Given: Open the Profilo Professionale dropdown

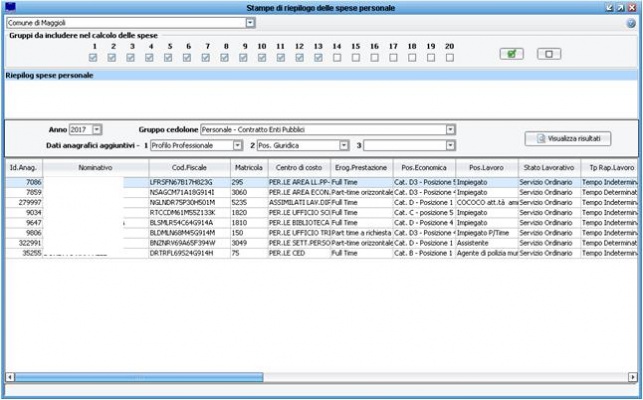Looking at the screenshot, I should pos(237,145).
